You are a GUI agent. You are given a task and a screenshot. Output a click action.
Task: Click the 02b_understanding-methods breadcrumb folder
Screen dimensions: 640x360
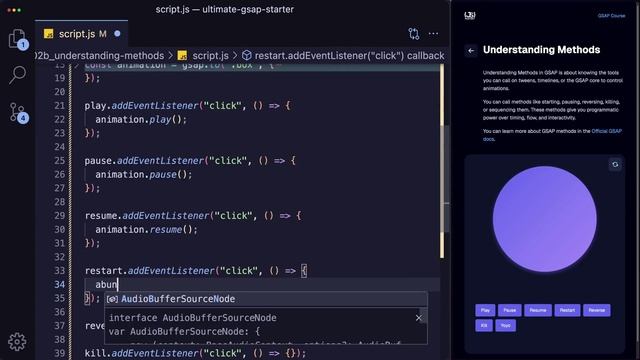[100, 56]
